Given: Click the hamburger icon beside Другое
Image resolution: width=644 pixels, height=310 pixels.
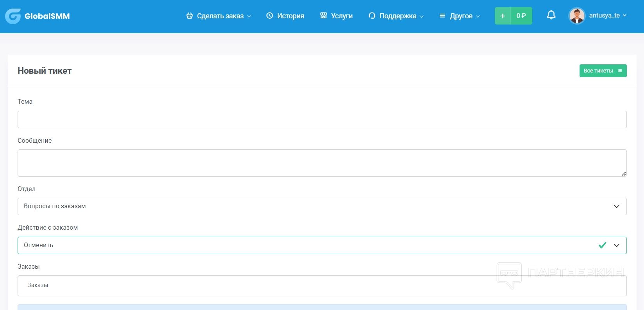Looking at the screenshot, I should (442, 16).
